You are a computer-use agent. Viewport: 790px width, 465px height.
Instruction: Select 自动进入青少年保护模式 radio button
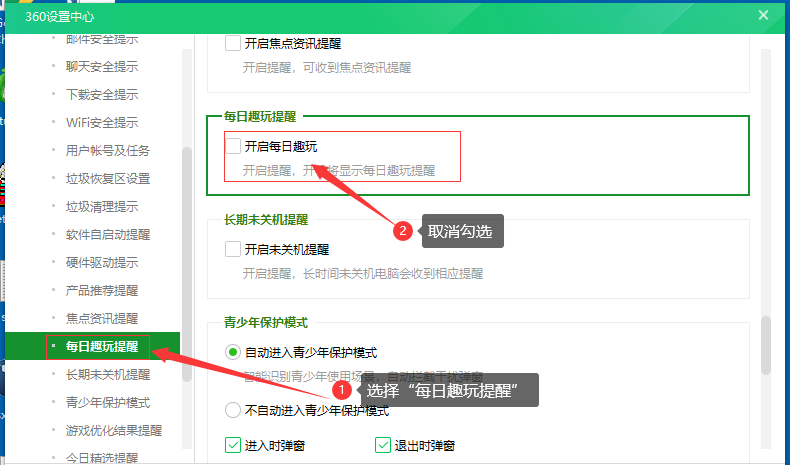(x=233, y=352)
